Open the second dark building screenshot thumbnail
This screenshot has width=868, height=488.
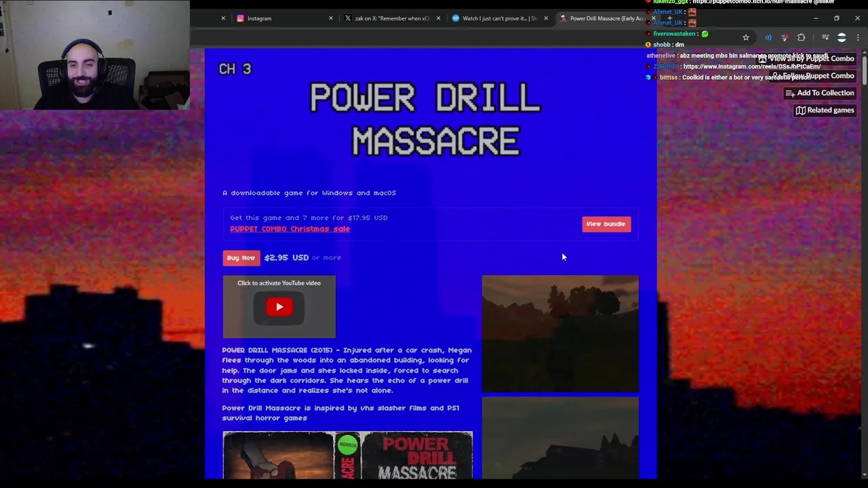560,438
